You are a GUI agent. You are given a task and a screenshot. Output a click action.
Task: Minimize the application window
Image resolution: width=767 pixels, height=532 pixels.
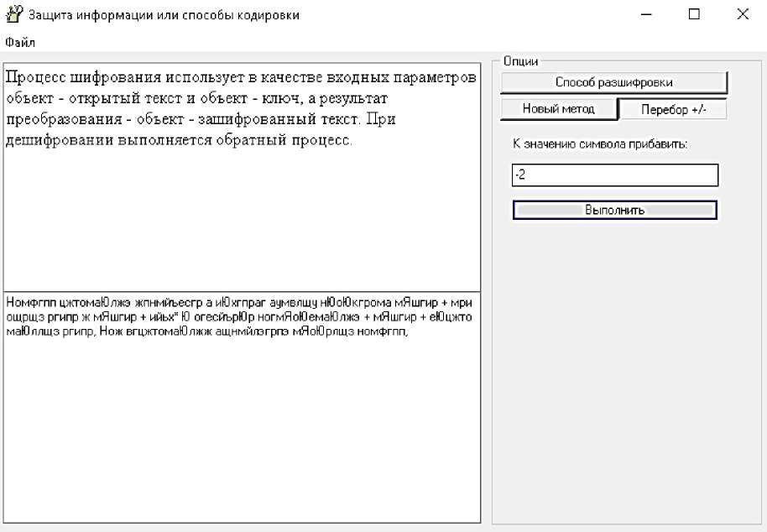tap(646, 14)
